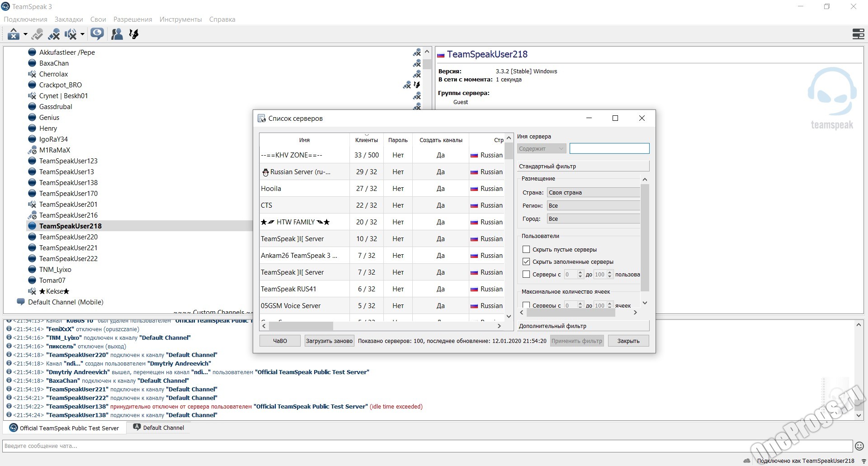868x466 pixels.
Task: Open the Подключения menu
Action: coord(25,19)
